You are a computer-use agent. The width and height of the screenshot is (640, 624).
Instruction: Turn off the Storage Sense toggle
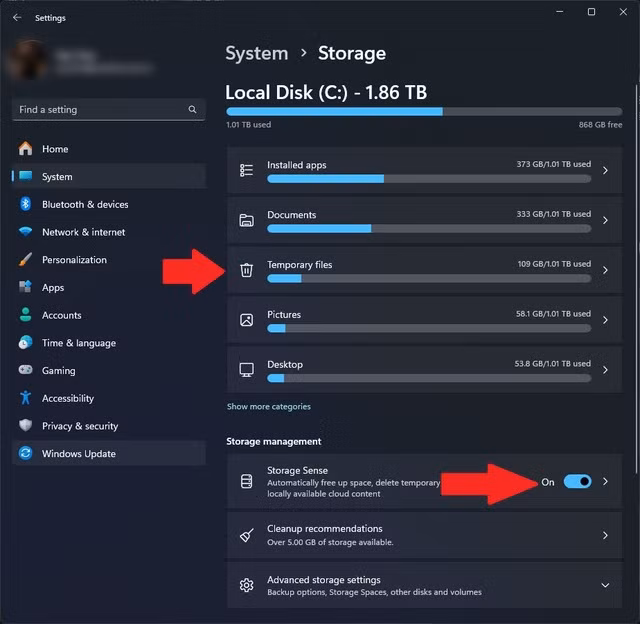tap(577, 482)
